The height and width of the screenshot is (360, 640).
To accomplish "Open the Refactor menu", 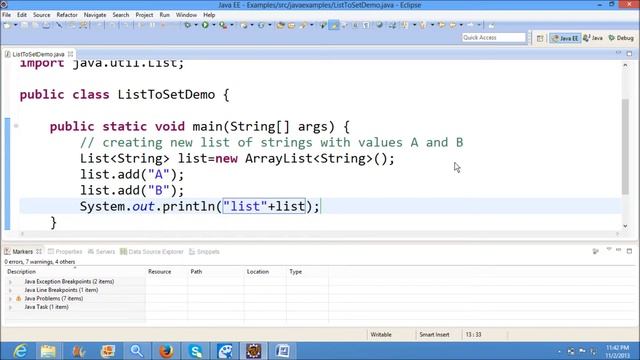I will click(x=67, y=15).
